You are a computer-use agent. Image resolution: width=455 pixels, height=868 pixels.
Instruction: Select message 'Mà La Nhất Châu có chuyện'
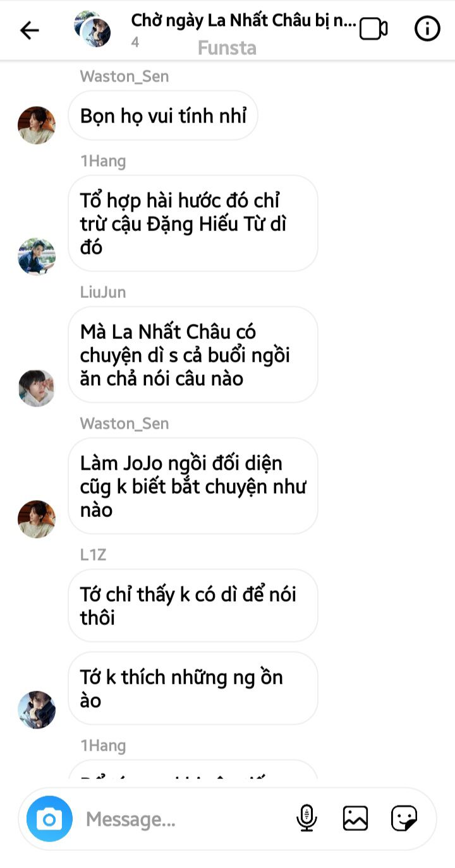193,355
